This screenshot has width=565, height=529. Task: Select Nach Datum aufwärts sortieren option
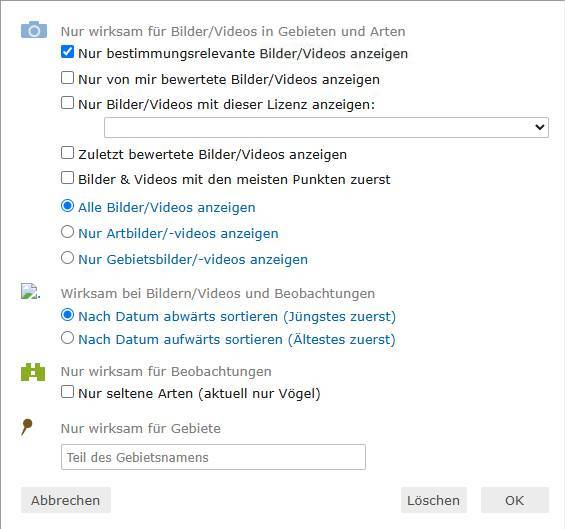click(x=67, y=338)
